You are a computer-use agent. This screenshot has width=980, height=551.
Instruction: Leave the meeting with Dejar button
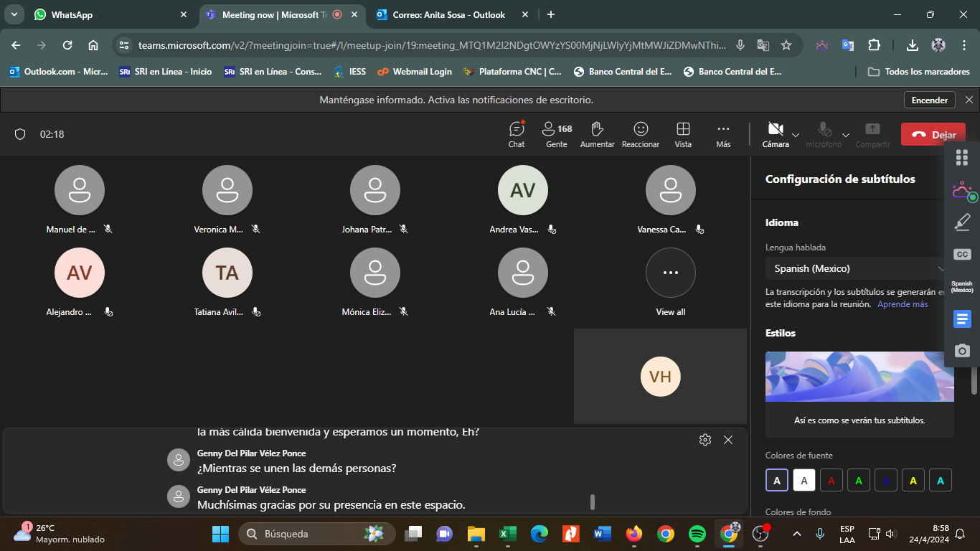pyautogui.click(x=933, y=135)
